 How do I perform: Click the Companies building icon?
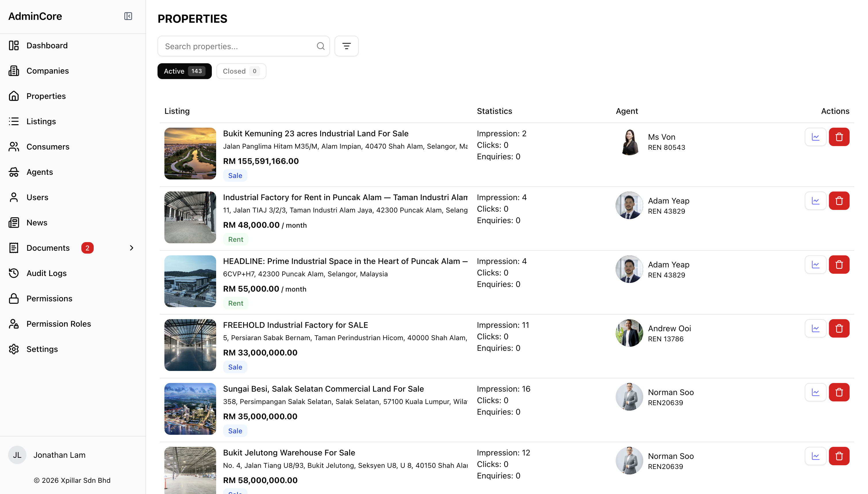[x=14, y=70]
